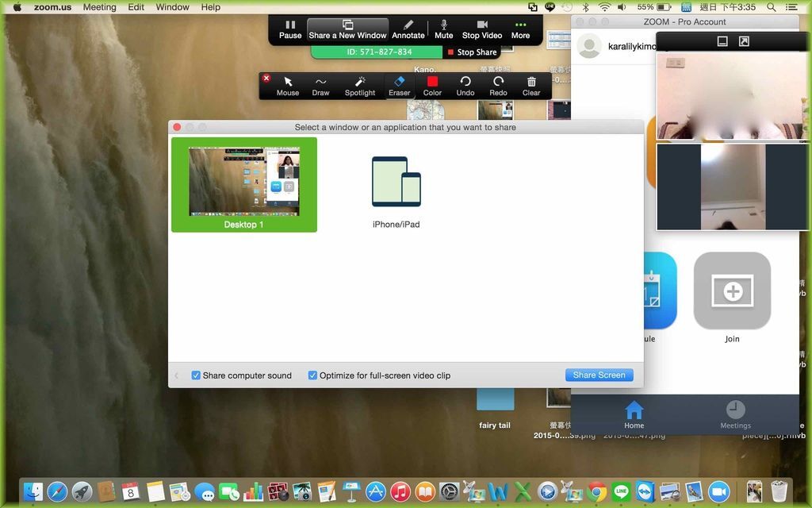Click the back arrow in share dialog footer

[x=177, y=375]
